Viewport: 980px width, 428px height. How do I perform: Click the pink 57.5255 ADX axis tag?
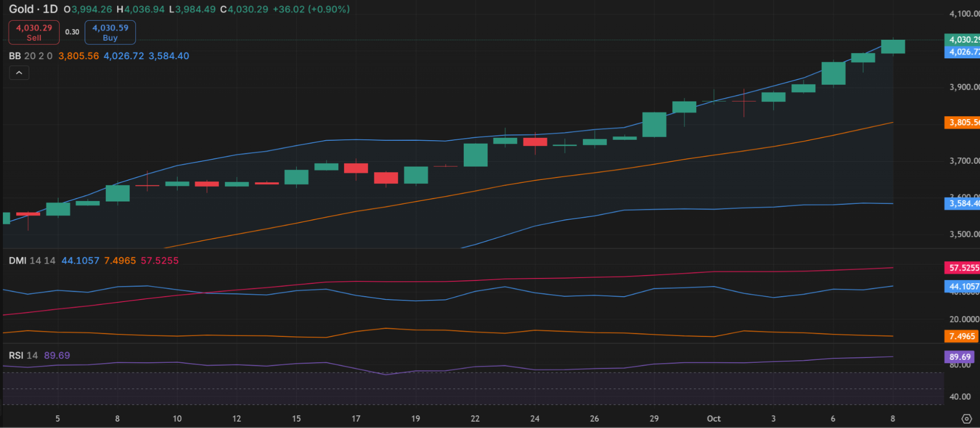pos(962,268)
